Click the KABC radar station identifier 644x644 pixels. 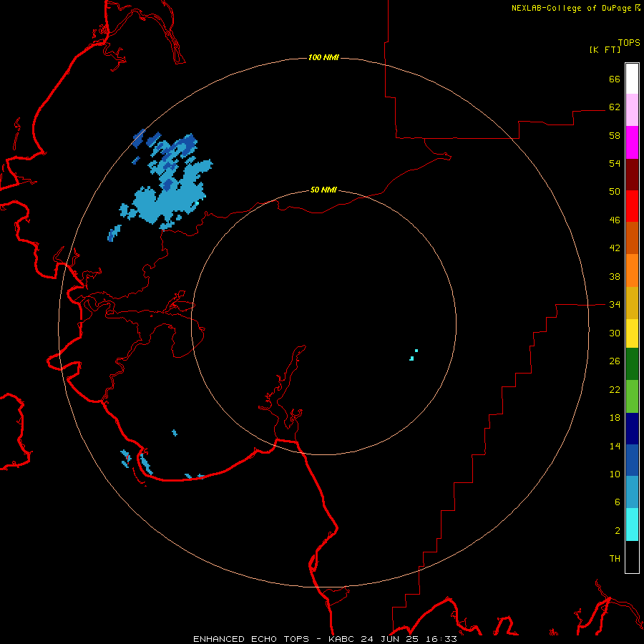[x=342, y=639]
